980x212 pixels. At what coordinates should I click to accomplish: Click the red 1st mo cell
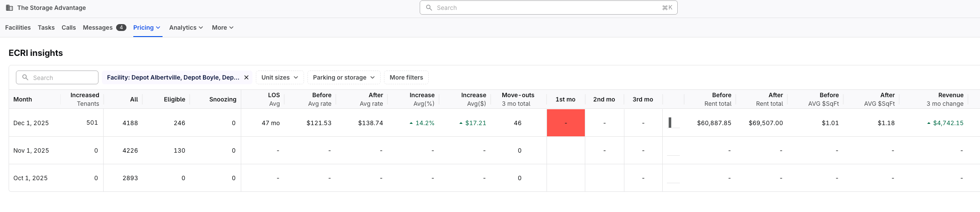coord(565,123)
